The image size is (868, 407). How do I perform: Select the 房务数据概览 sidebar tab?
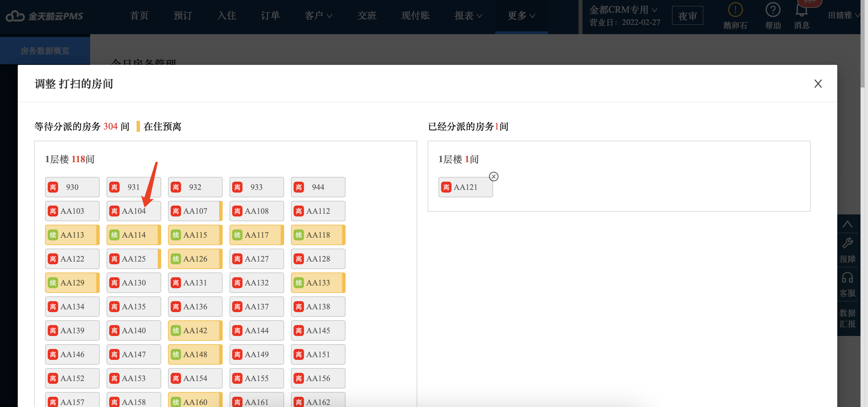45,51
